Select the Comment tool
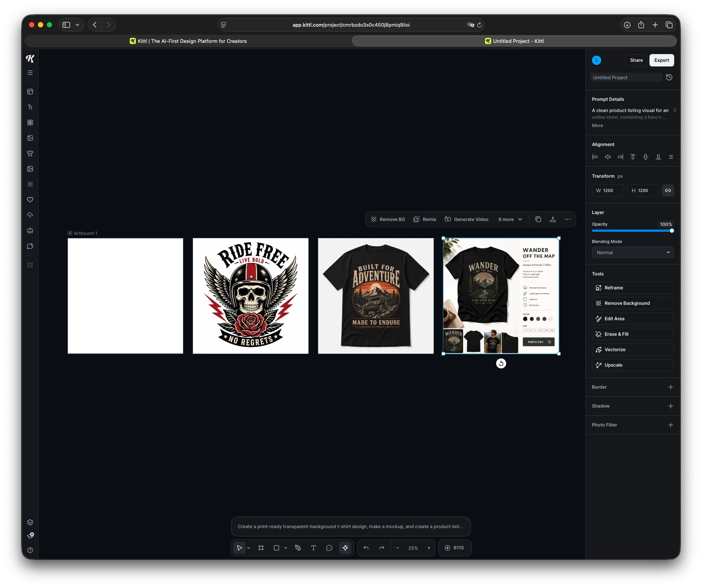The image size is (702, 588). [329, 548]
